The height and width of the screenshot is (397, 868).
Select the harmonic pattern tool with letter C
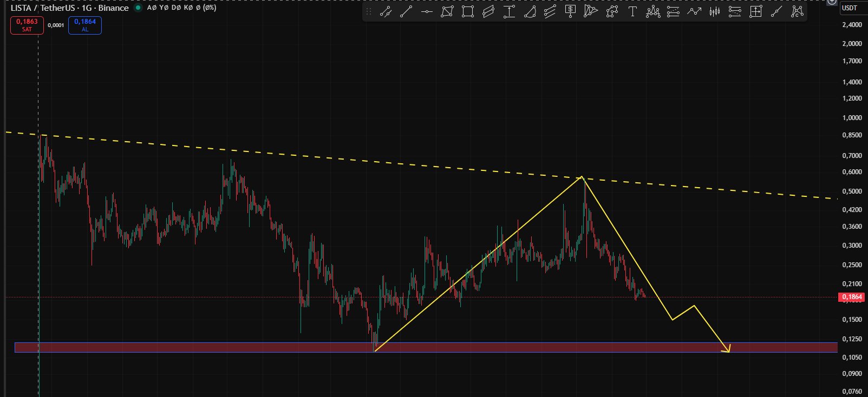pos(797,12)
